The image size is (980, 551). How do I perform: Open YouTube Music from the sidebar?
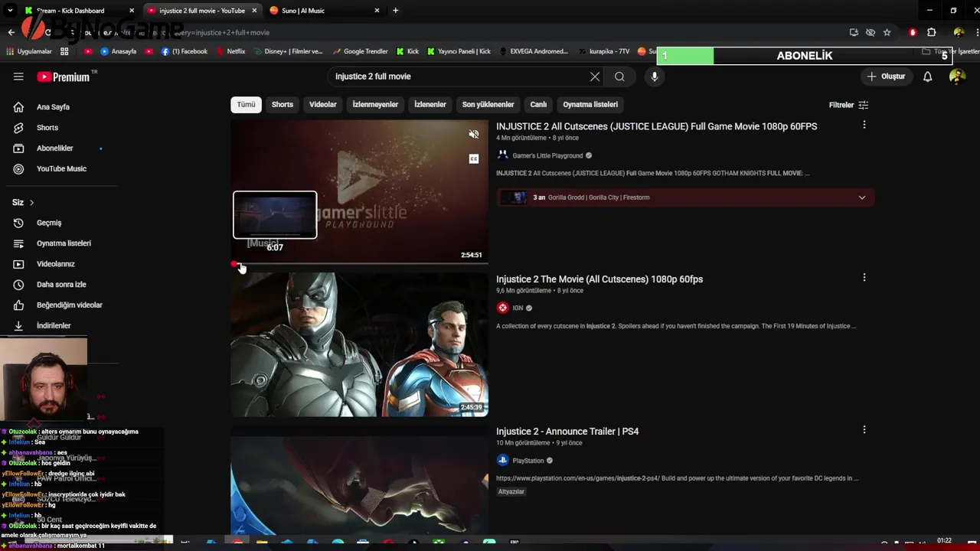coord(61,169)
